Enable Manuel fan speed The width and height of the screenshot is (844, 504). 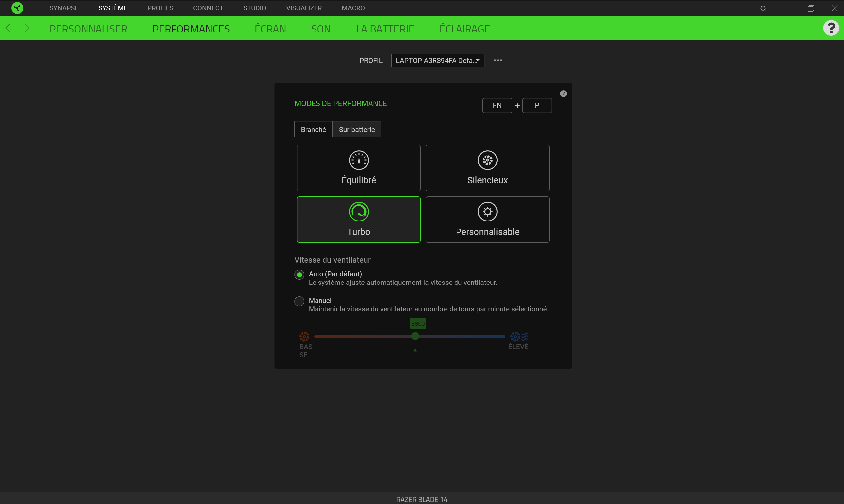[299, 301]
